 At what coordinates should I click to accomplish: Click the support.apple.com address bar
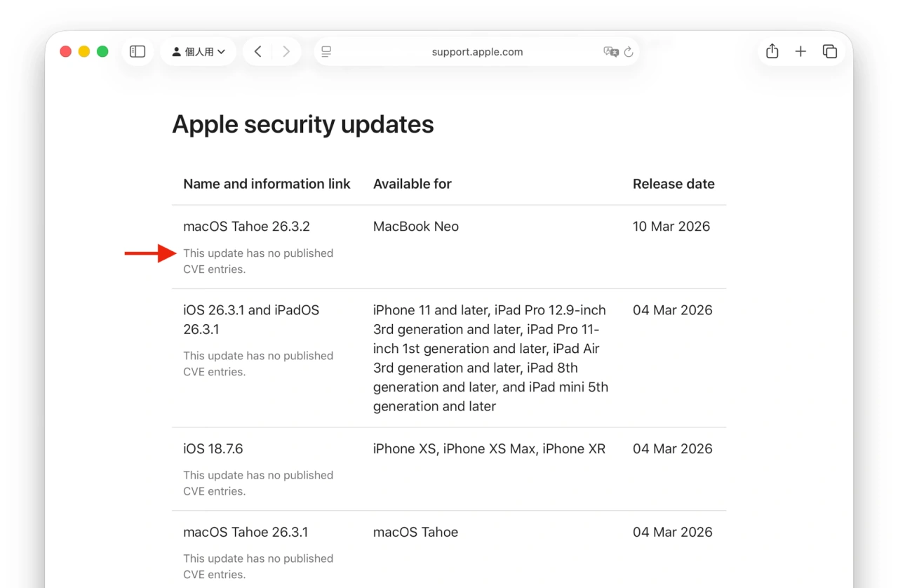pyautogui.click(x=477, y=51)
